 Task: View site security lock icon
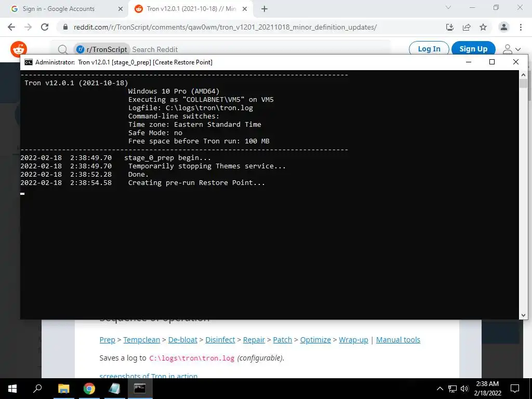pos(65,27)
